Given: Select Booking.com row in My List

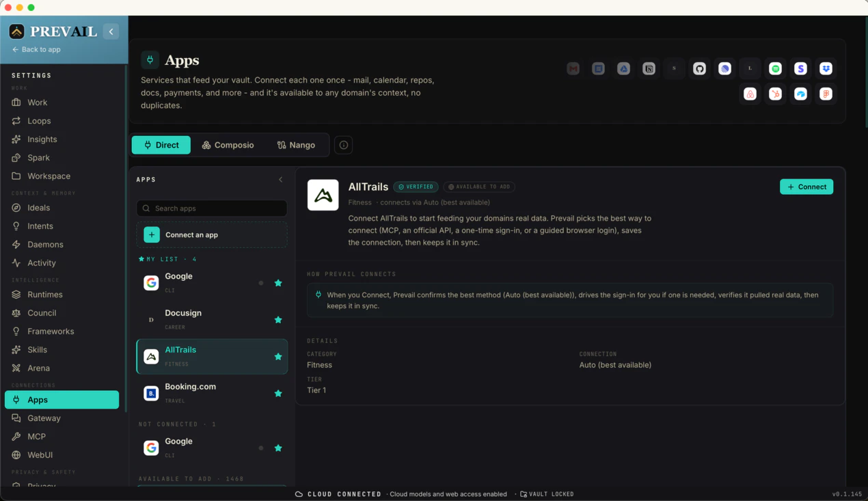Looking at the screenshot, I should pos(212,393).
